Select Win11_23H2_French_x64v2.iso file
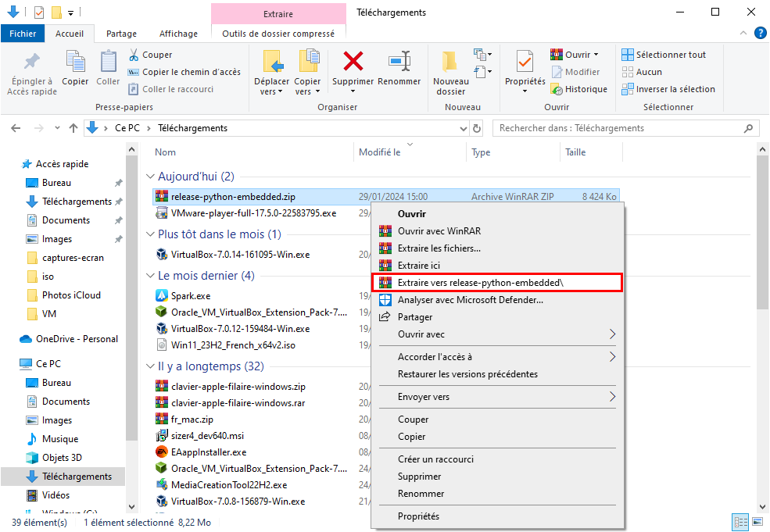The height and width of the screenshot is (532, 770). tap(233, 345)
